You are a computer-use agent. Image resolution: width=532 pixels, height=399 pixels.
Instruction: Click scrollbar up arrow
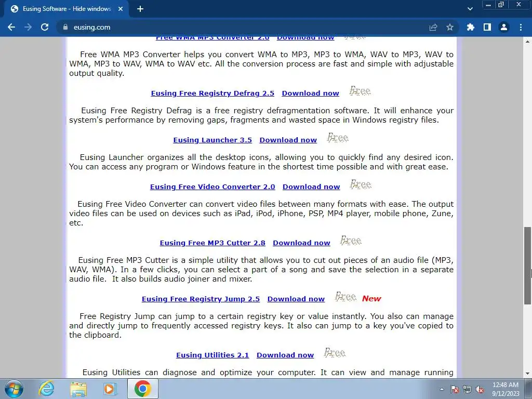click(528, 42)
